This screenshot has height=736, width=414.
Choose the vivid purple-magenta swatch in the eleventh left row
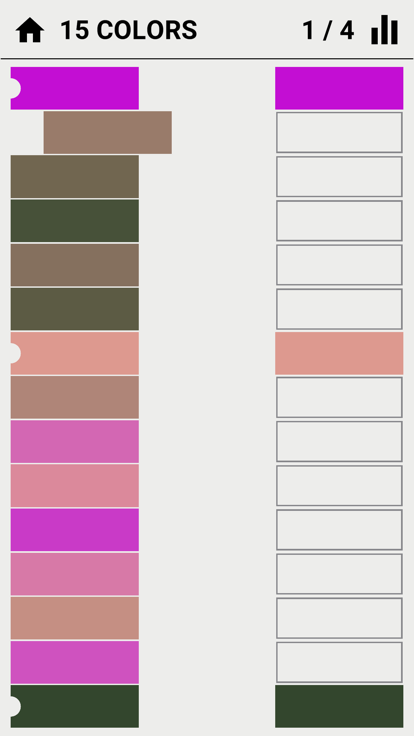(x=75, y=529)
